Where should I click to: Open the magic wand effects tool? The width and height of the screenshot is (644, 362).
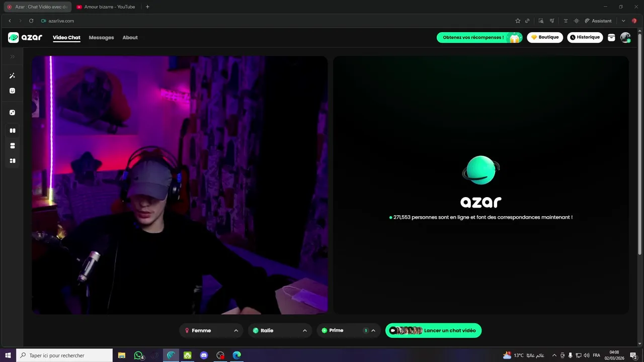click(x=13, y=76)
